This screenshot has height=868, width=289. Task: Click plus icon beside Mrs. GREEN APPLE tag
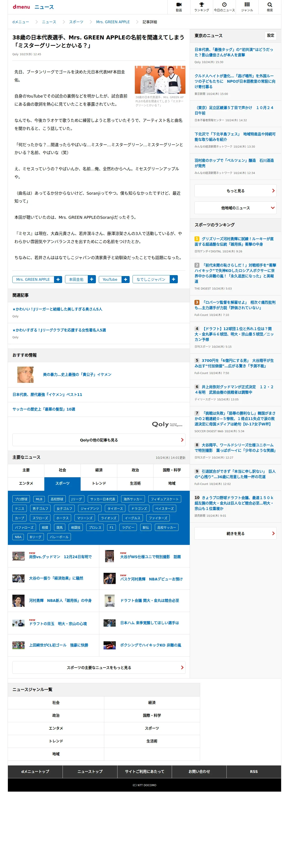pyautogui.click(x=58, y=279)
